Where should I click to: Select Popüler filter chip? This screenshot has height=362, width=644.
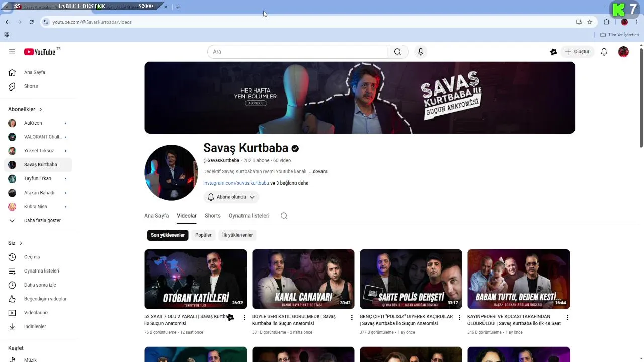tap(203, 235)
